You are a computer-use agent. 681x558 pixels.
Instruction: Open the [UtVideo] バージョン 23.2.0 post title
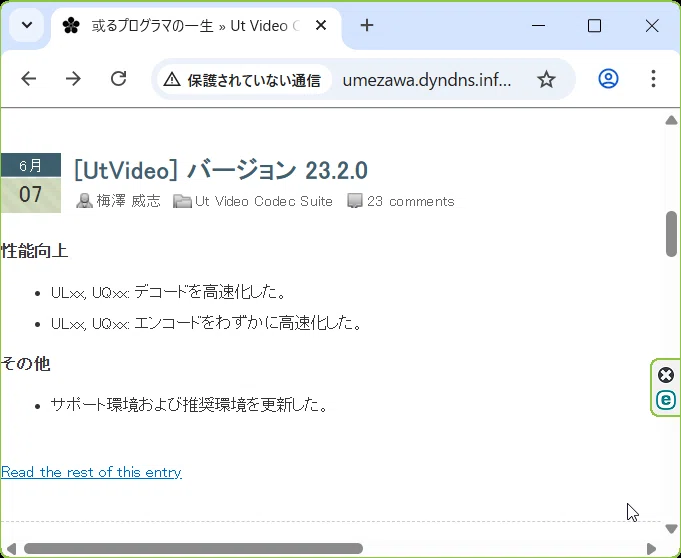(221, 170)
